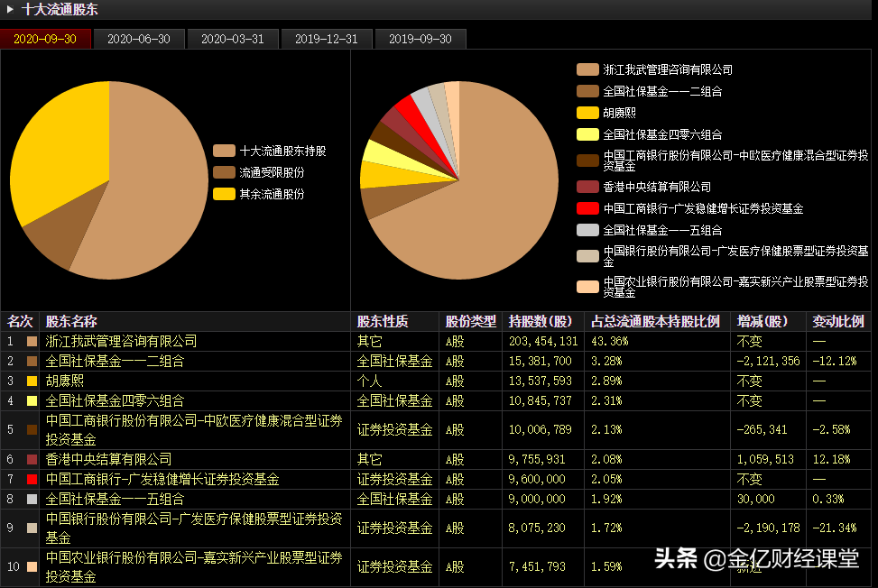878x588 pixels.
Task: Sort by 持股数(股) column header
Action: point(541,322)
